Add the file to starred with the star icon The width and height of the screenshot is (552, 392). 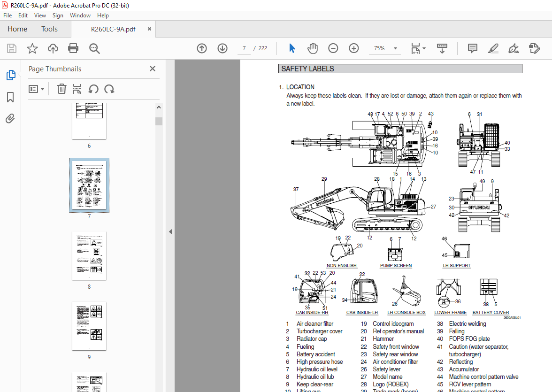coord(32,48)
